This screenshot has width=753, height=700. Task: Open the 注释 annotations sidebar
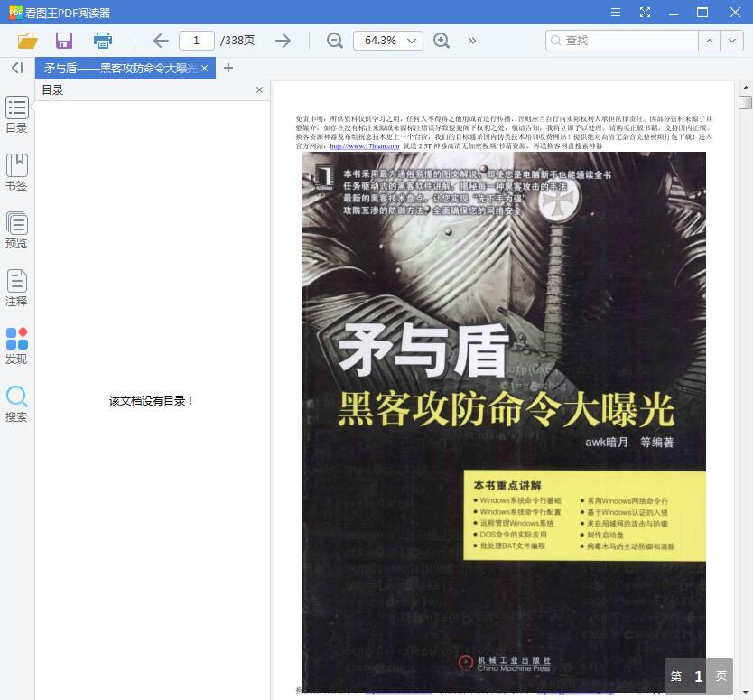click(x=17, y=288)
